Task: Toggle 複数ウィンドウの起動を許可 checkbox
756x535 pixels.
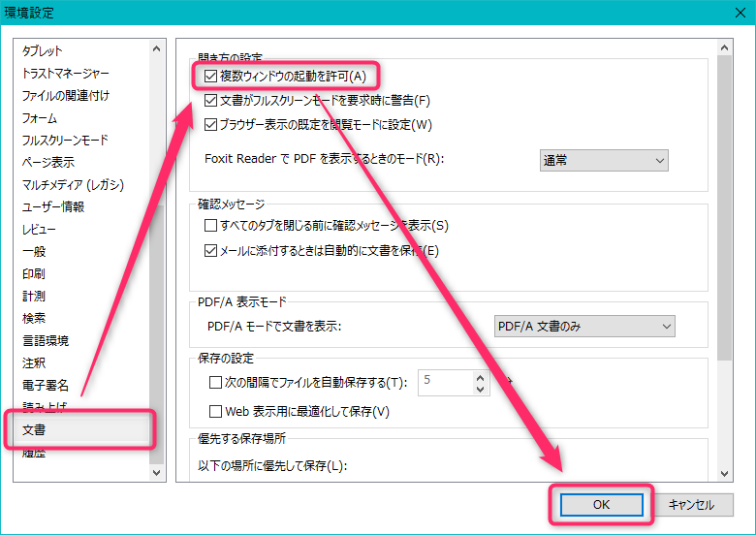Action: [x=211, y=76]
